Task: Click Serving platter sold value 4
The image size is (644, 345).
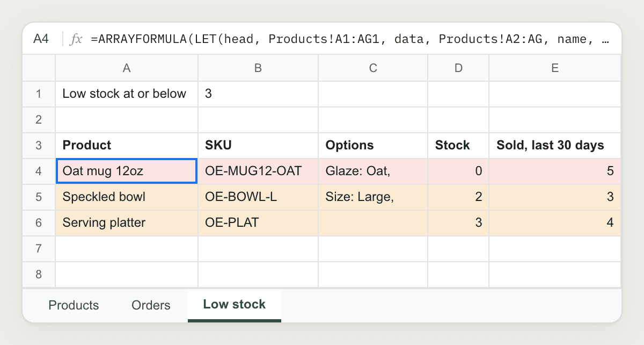Action: (555, 223)
